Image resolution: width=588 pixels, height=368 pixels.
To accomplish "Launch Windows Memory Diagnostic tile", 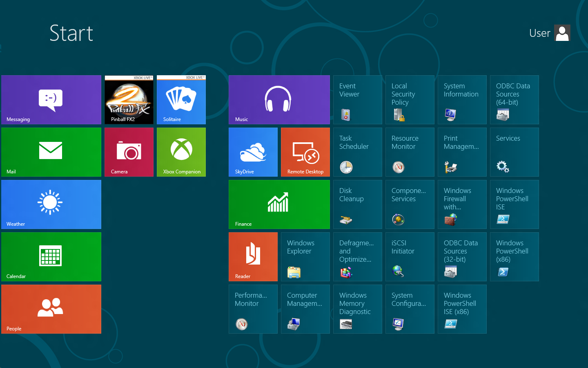I will (358, 309).
